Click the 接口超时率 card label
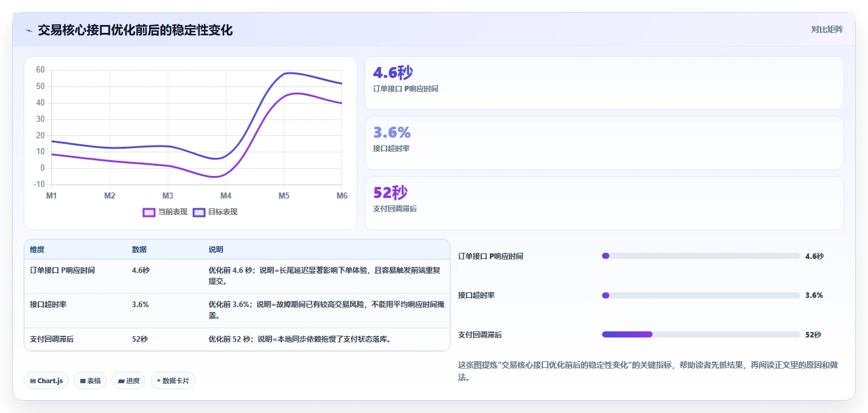 [x=391, y=148]
